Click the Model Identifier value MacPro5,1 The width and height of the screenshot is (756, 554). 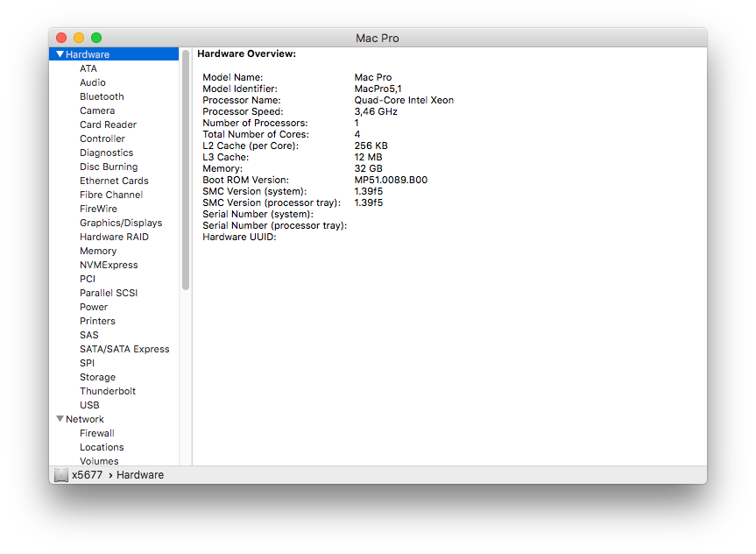click(378, 89)
